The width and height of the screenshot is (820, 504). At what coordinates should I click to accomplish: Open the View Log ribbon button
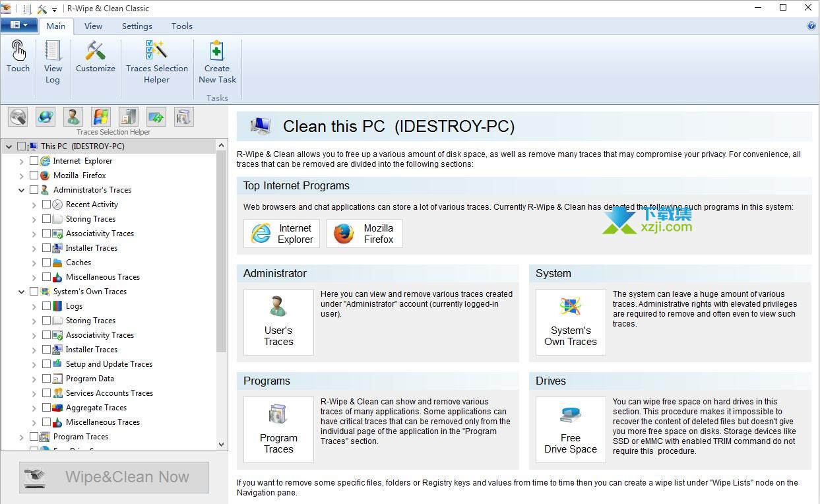pos(53,62)
